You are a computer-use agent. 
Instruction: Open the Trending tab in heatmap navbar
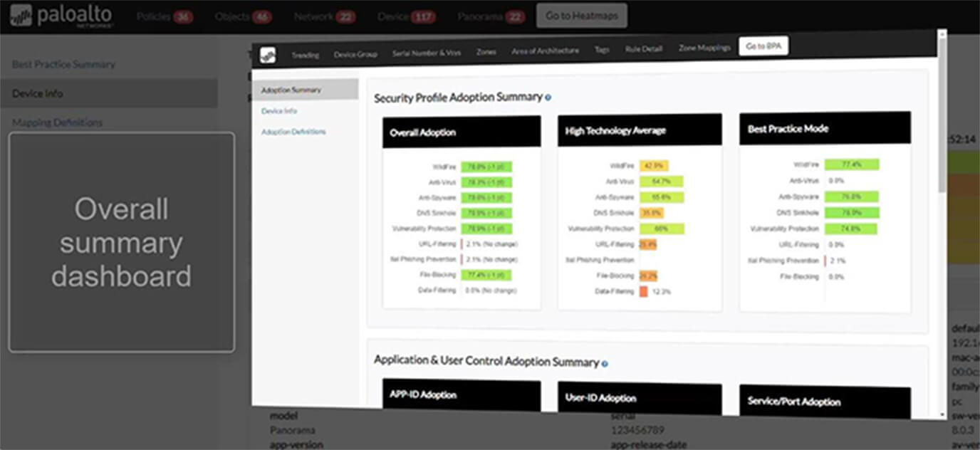305,55
